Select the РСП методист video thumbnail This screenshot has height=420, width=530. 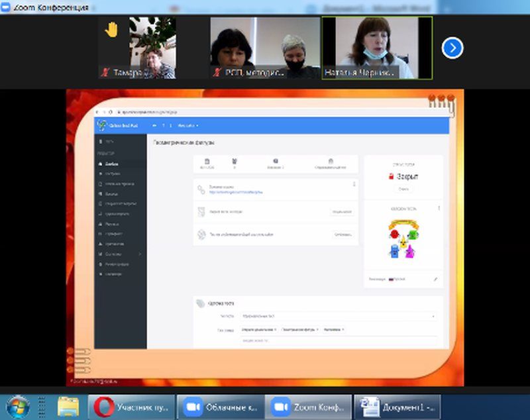[266, 48]
